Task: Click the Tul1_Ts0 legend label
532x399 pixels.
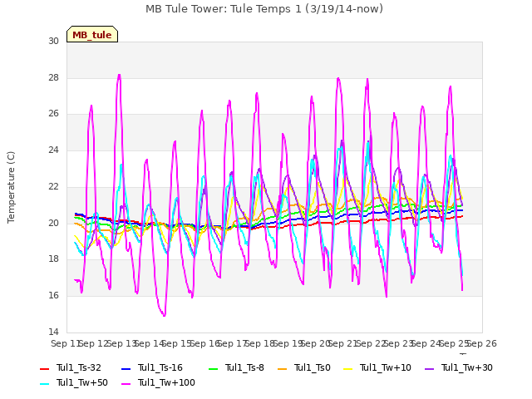Action: coord(313,367)
